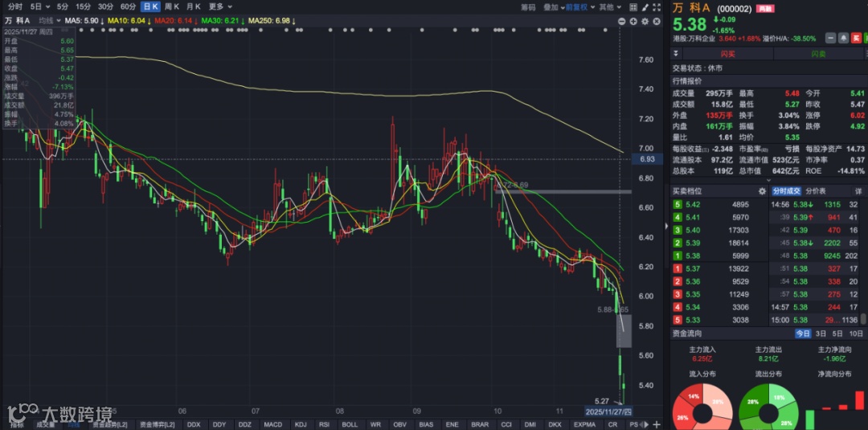Open the 叠加 overlay dropdown
868x430 pixels.
point(553,7)
